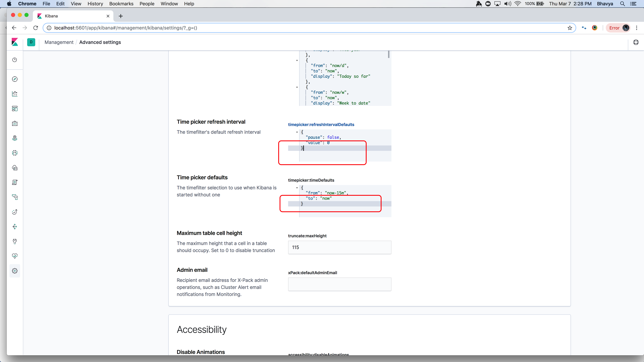Screen dimensions: 644x362
Task: Open APM from the sidebar
Action: (x=15, y=197)
